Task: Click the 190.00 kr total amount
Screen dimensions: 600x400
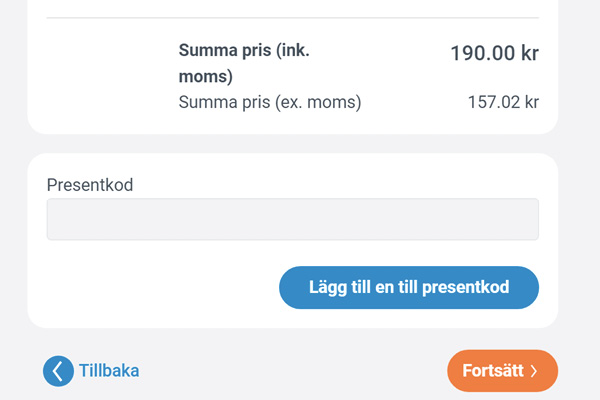Action: point(494,53)
